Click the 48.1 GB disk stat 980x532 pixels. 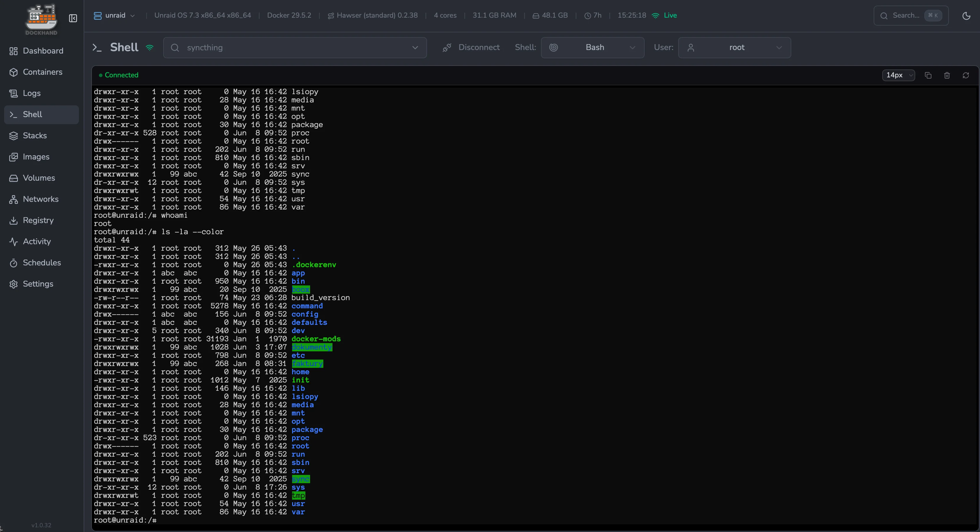tap(550, 16)
